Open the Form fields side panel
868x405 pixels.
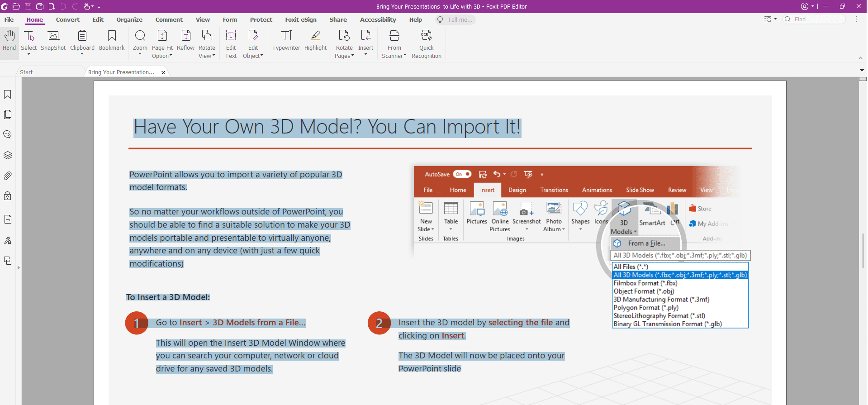pos(8,219)
